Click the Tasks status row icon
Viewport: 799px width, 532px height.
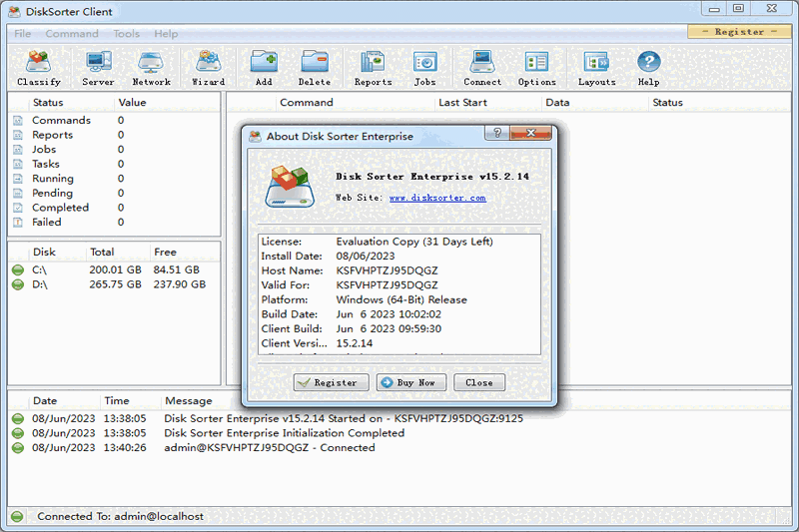coord(18,164)
